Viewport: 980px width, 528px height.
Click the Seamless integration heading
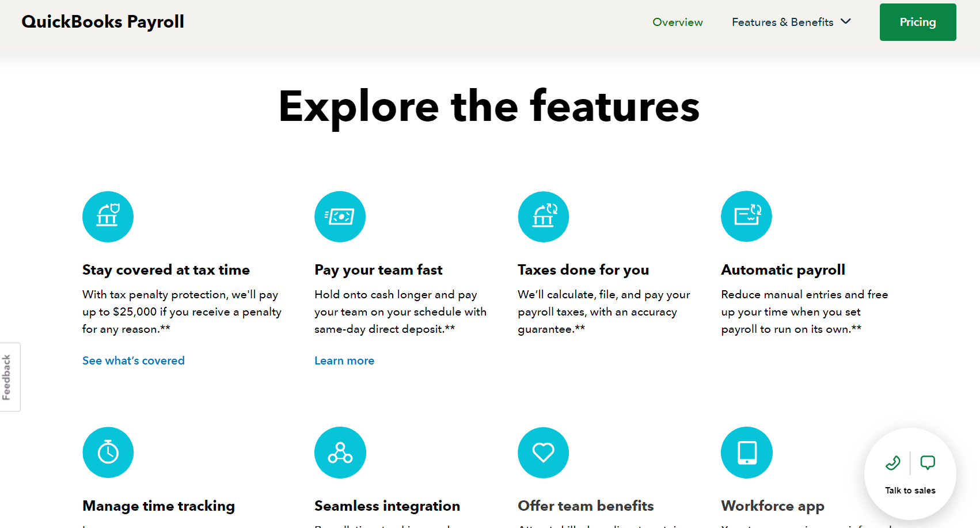click(387, 506)
